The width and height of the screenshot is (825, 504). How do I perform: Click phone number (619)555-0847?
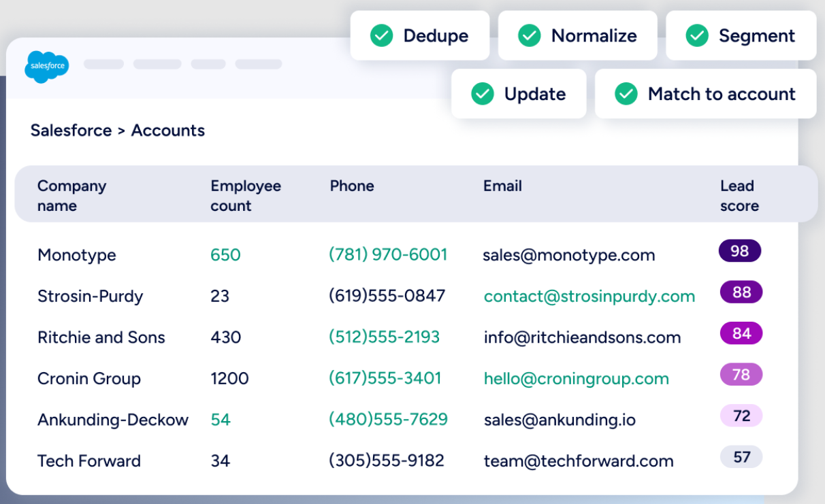pyautogui.click(x=387, y=296)
